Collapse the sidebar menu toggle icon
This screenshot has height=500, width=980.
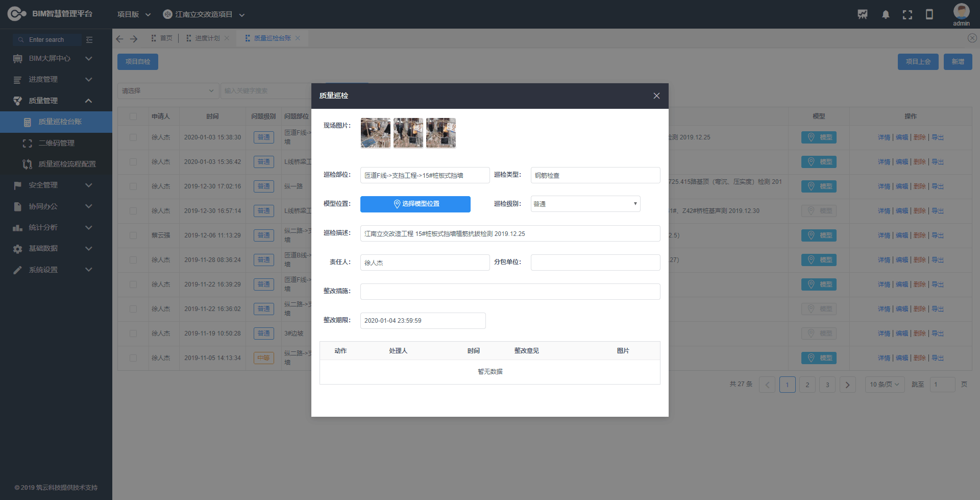pos(89,40)
